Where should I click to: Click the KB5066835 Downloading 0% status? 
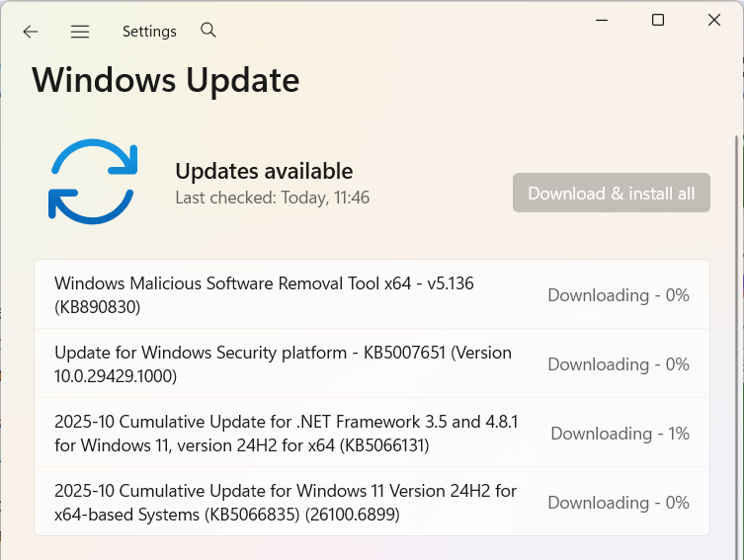619,503
